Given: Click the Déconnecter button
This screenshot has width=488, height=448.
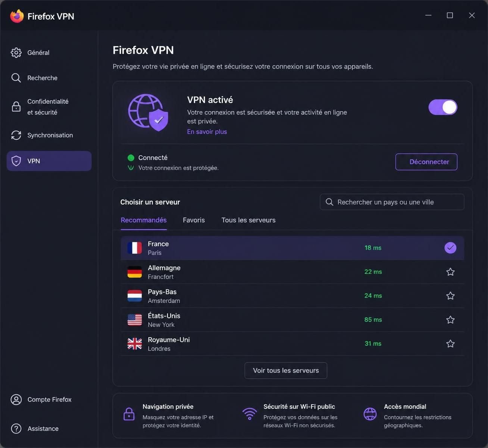Looking at the screenshot, I should [x=426, y=162].
